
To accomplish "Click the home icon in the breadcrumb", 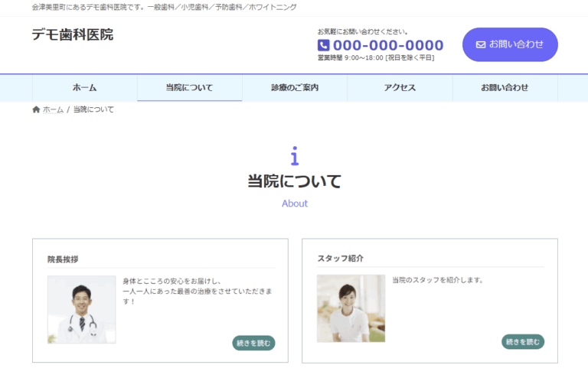I will click(x=36, y=109).
